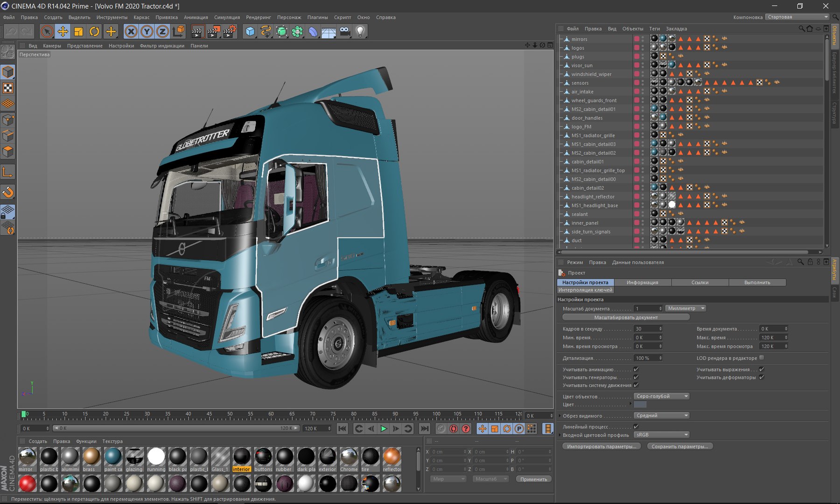The image size is (840, 504).
Task: Toggle the snap magnet icon
Action: (x=8, y=192)
